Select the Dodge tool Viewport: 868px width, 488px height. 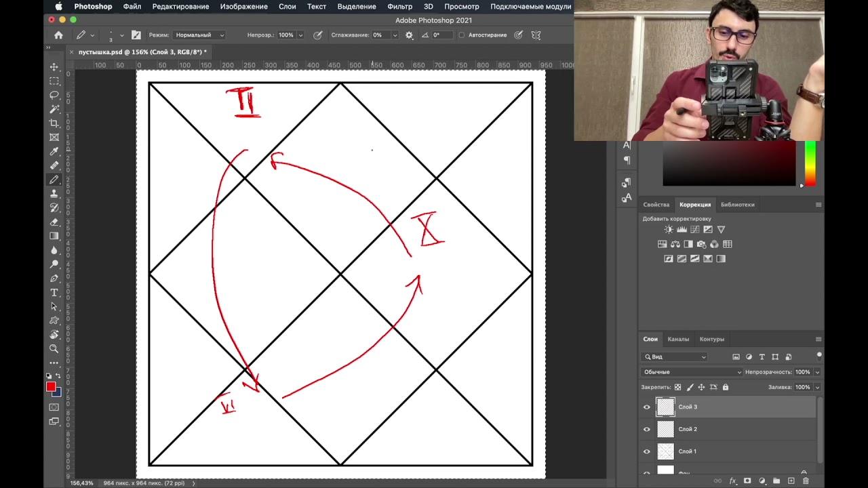point(54,264)
